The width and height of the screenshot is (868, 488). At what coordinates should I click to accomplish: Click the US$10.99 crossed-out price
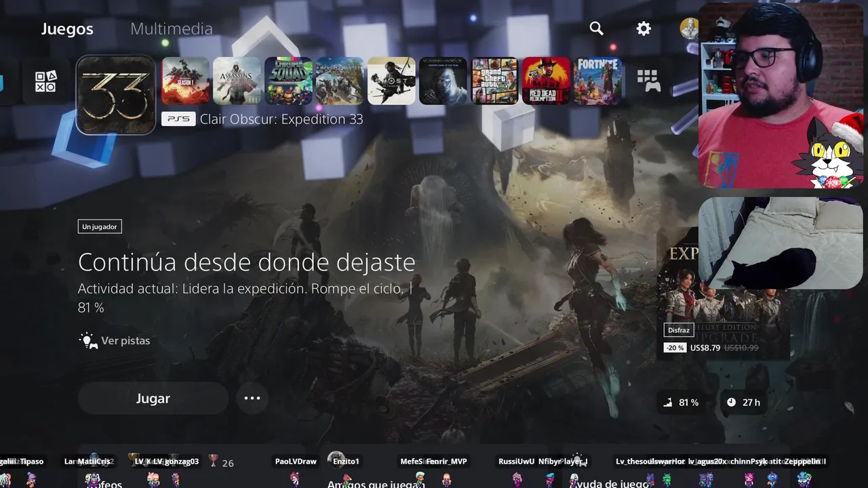pyautogui.click(x=741, y=348)
